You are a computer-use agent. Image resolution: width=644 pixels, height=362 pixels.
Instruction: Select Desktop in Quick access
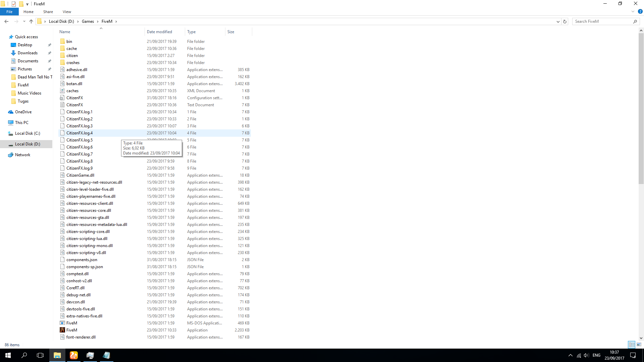coord(25,45)
